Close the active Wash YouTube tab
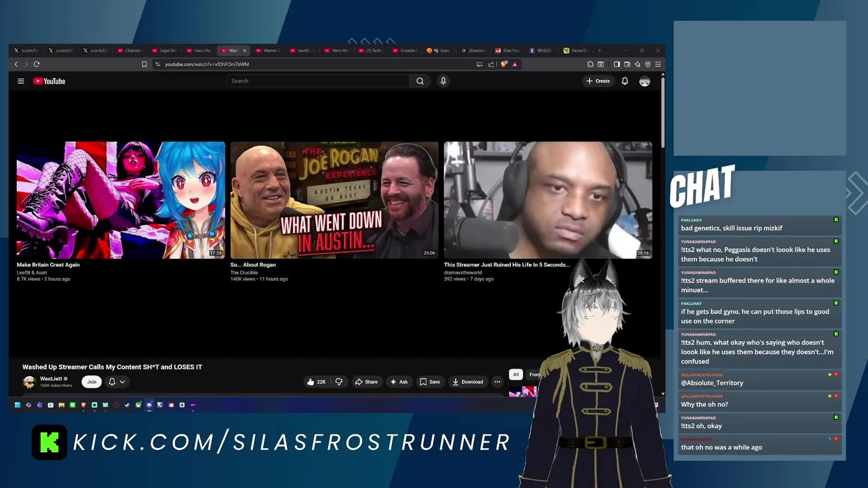 click(245, 51)
